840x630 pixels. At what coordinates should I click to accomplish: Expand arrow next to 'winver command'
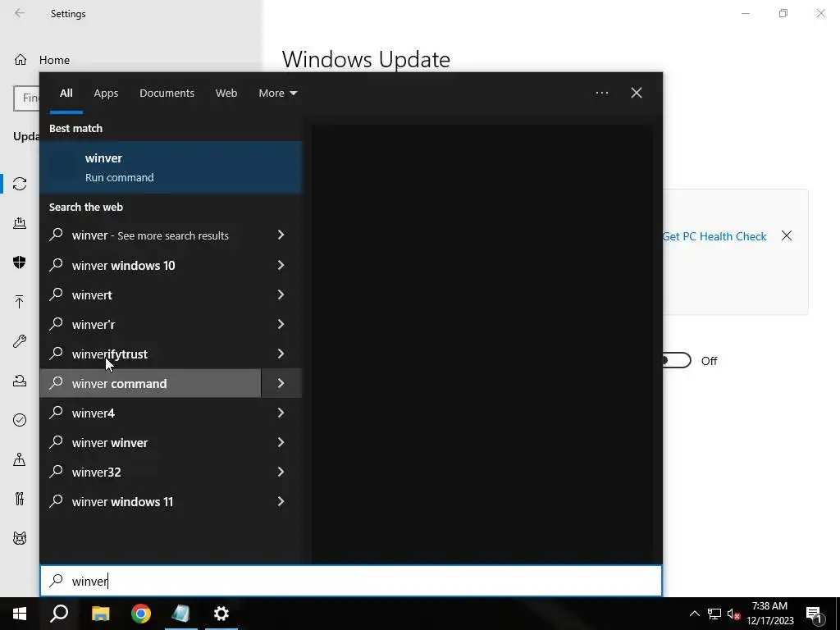click(x=281, y=383)
